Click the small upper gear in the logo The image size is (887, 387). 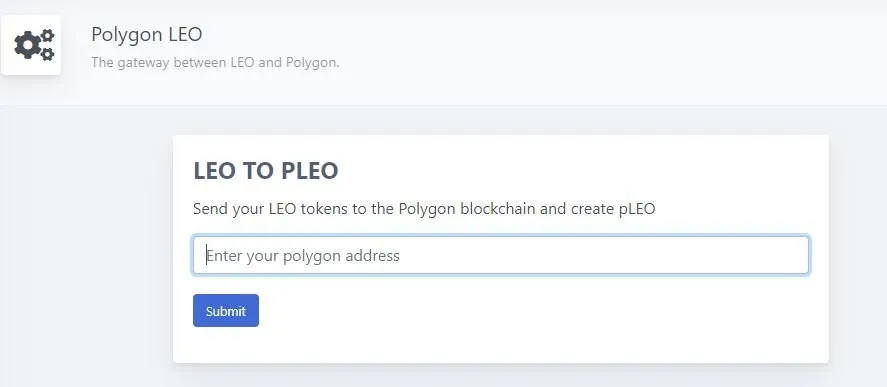(48, 36)
